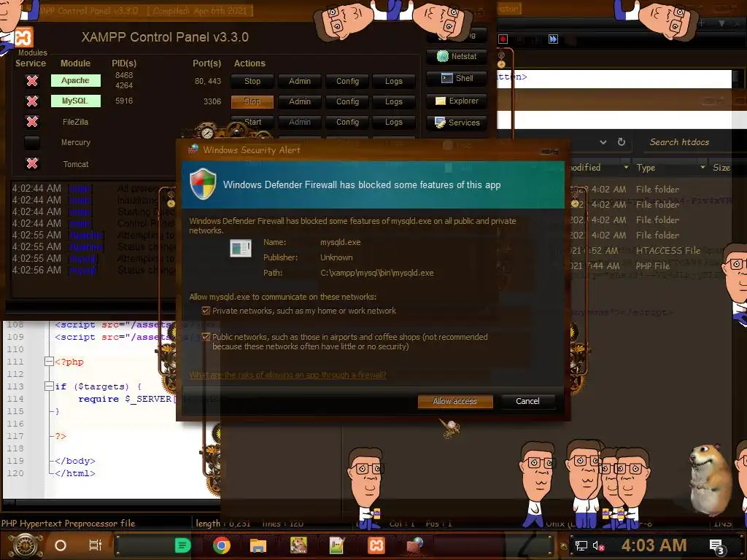The width and height of the screenshot is (747, 560).
Task: Toggle the Apache service install marker
Action: coord(32,81)
